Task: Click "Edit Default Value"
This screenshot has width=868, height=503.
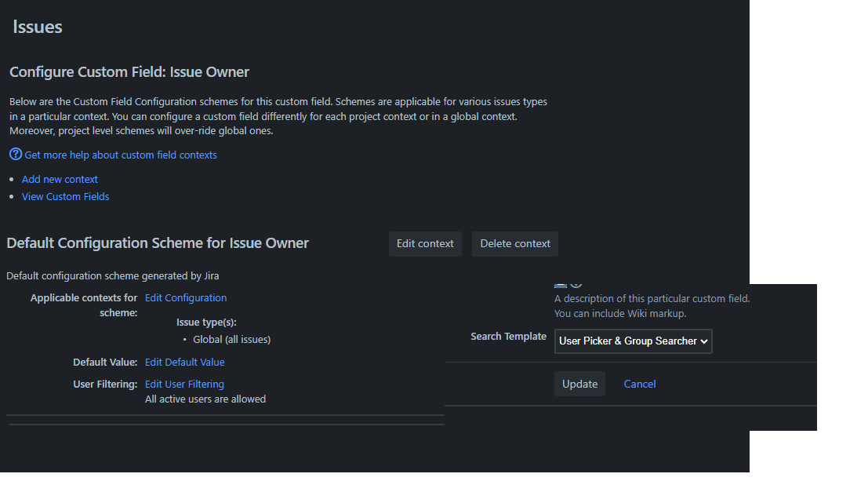Action: (184, 362)
